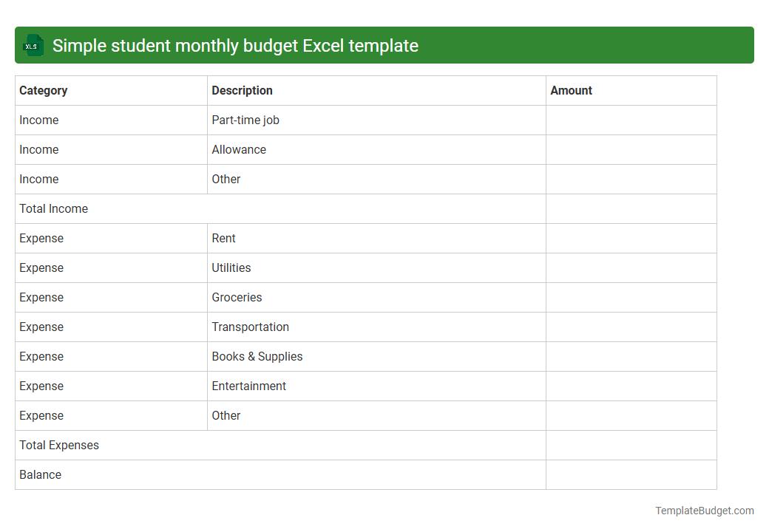The image size is (769, 532).
Task: Click the Books & Supplies cell
Action: (257, 356)
